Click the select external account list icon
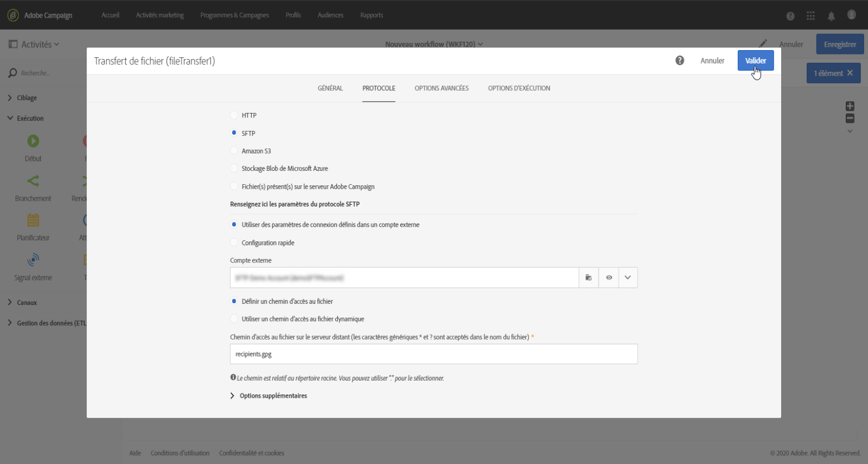This screenshot has height=464, width=868. [x=589, y=278]
